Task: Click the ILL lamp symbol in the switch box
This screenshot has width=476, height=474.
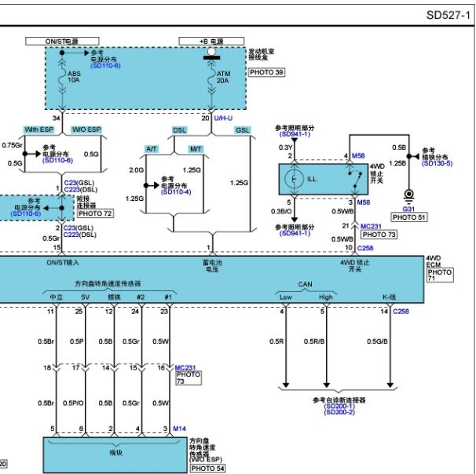Action: [294, 179]
